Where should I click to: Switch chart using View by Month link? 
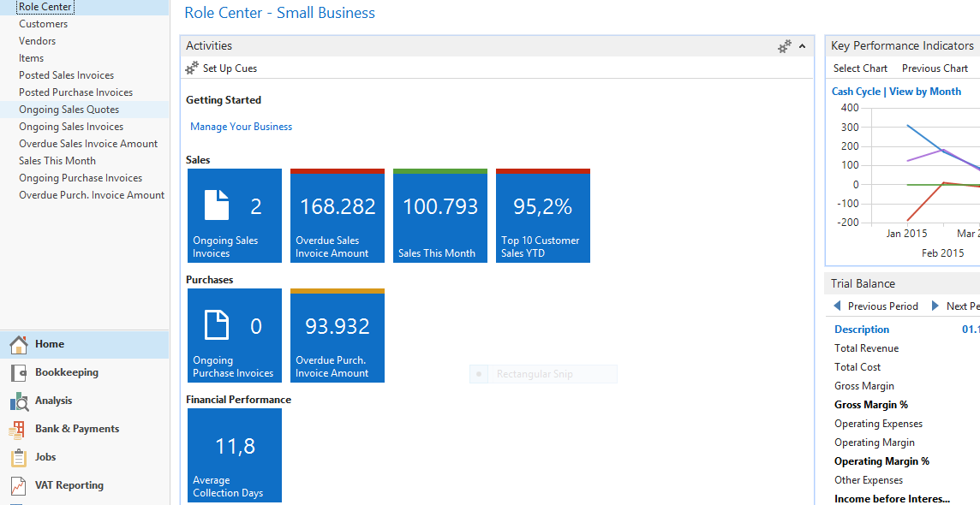click(925, 92)
